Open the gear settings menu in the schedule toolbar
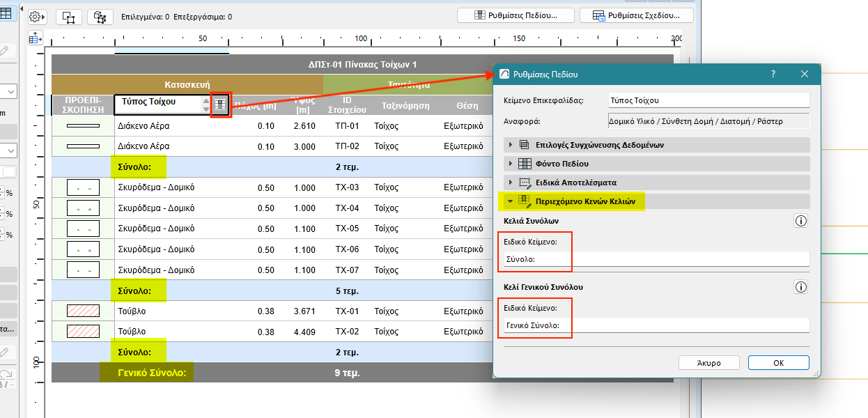868x418 pixels. (38, 16)
